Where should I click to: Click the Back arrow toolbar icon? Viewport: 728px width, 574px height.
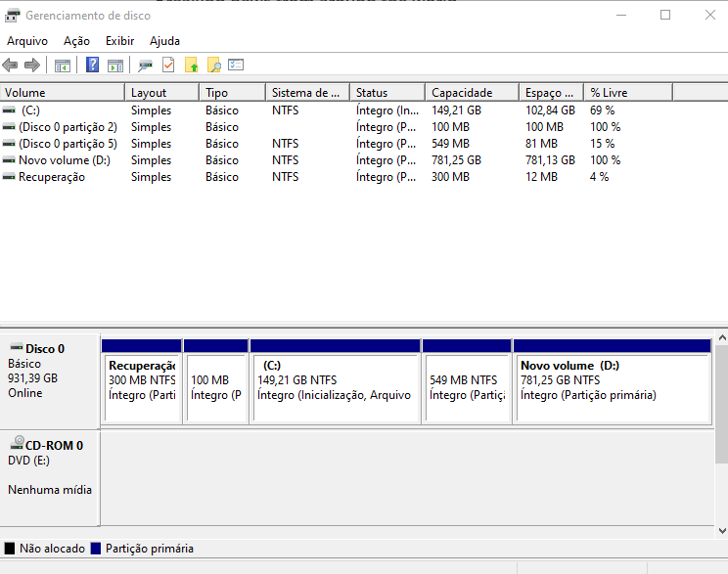coord(10,65)
